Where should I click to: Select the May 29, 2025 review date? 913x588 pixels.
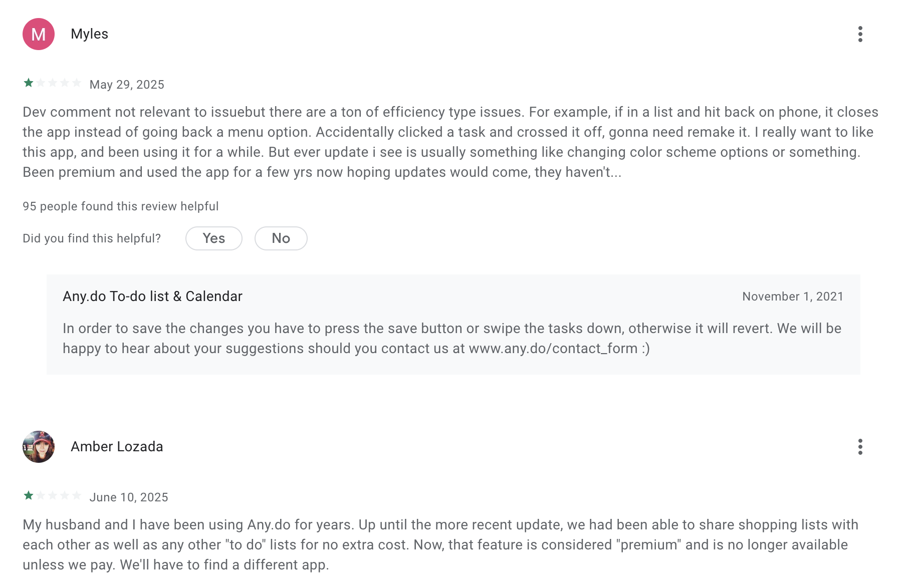point(126,84)
